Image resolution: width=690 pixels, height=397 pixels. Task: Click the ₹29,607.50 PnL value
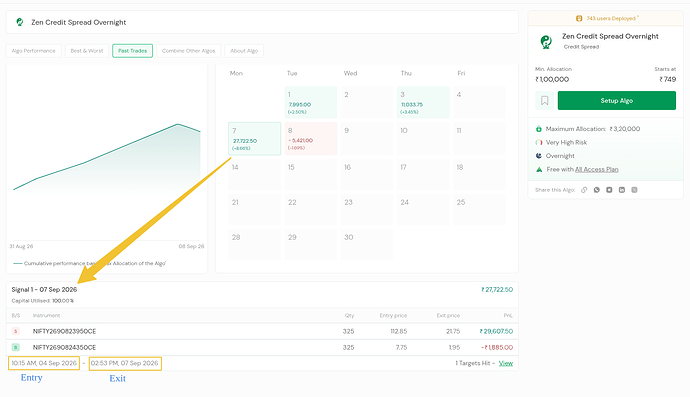[496, 331]
